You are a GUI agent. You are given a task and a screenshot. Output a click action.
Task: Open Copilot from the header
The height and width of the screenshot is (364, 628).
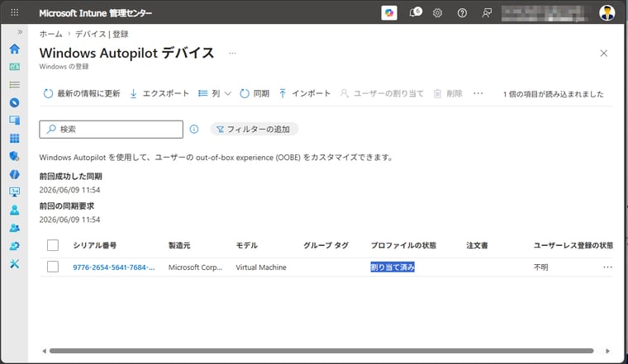(x=389, y=13)
